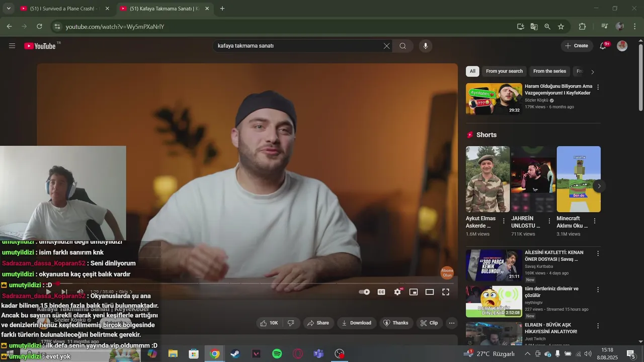This screenshot has width=644, height=362.
Task: Bookmark this page with the star
Action: coord(561,27)
